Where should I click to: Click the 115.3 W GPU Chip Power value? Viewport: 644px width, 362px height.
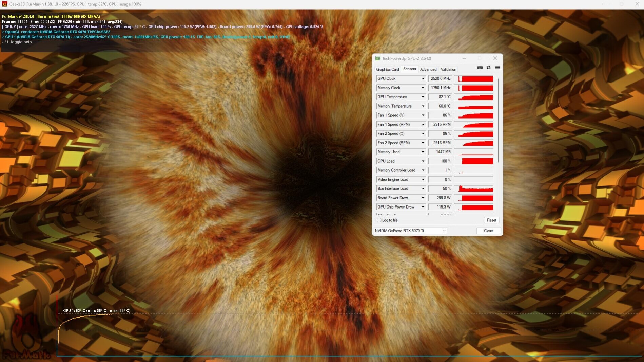coord(440,207)
